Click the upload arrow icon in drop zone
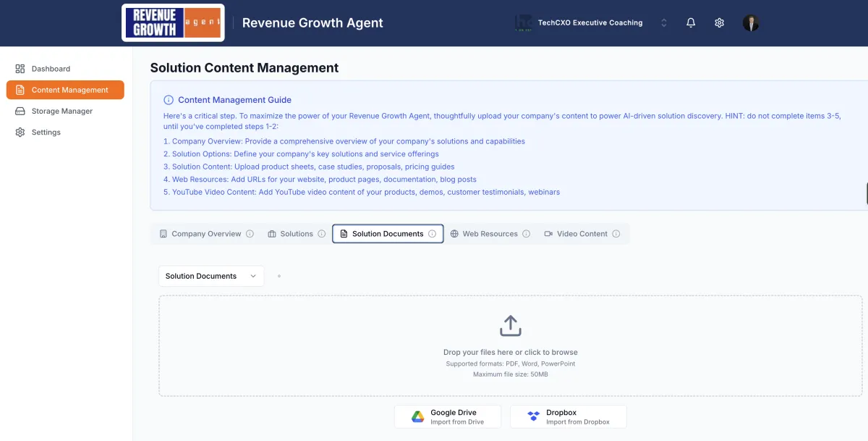This screenshot has width=868, height=441. [511, 326]
